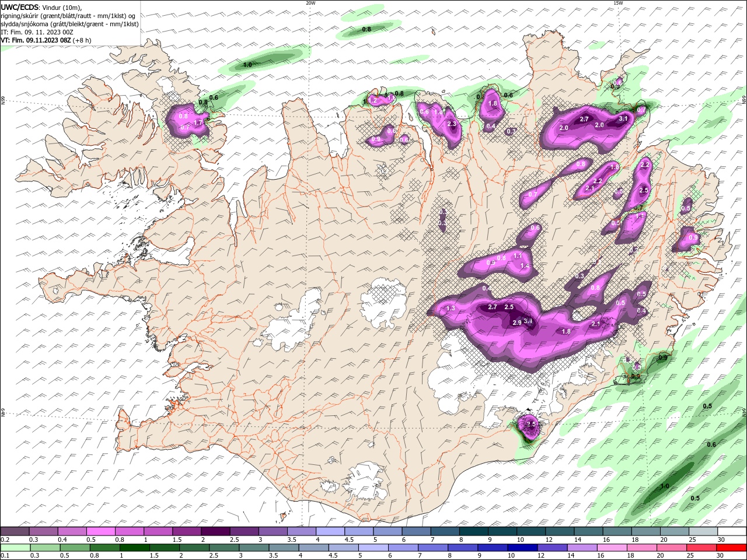
Task: Pick the 18 pink swatch in the bottom legend row
Action: pyautogui.click(x=643, y=548)
